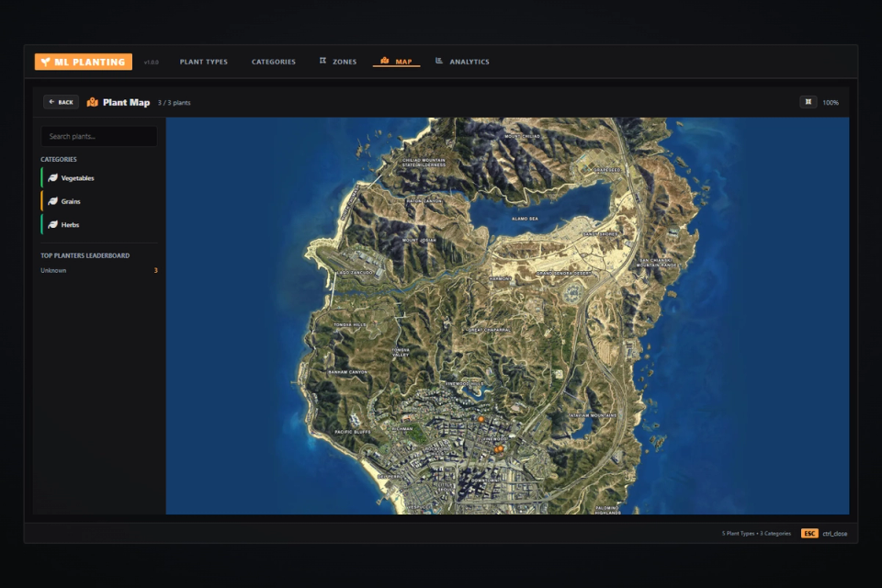Click the Raton Canyon map label
The image size is (882, 588).
point(424,200)
